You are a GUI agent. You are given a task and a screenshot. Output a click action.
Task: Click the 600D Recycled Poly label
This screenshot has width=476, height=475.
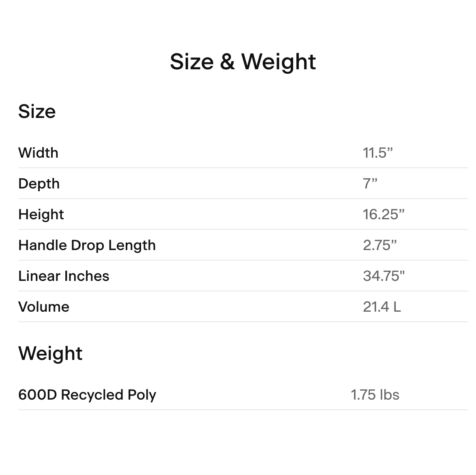pos(87,395)
